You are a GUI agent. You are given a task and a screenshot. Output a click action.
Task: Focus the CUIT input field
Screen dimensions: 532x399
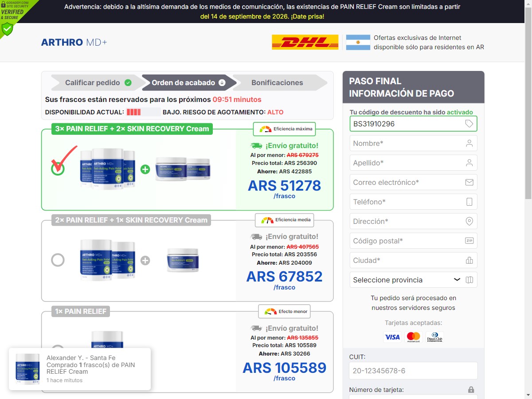point(413,371)
